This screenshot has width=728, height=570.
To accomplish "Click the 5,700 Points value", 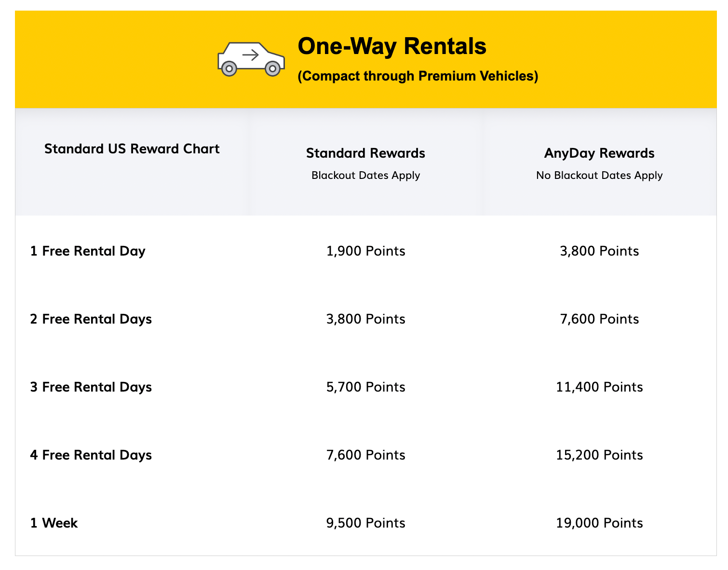I will (365, 387).
